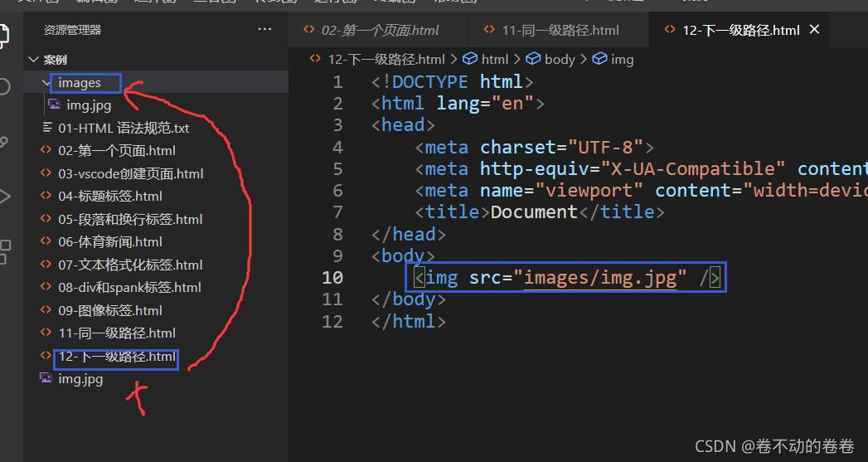Image resolution: width=868 pixels, height=462 pixels.
Task: Open 06-体育新闻.html file
Action: 110,242
